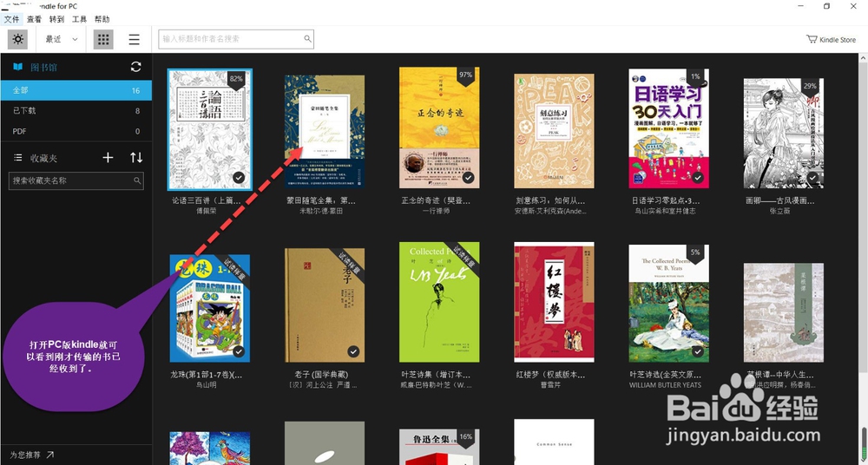
Task: Click the 1% badge on 日语学习
Action: (694, 77)
